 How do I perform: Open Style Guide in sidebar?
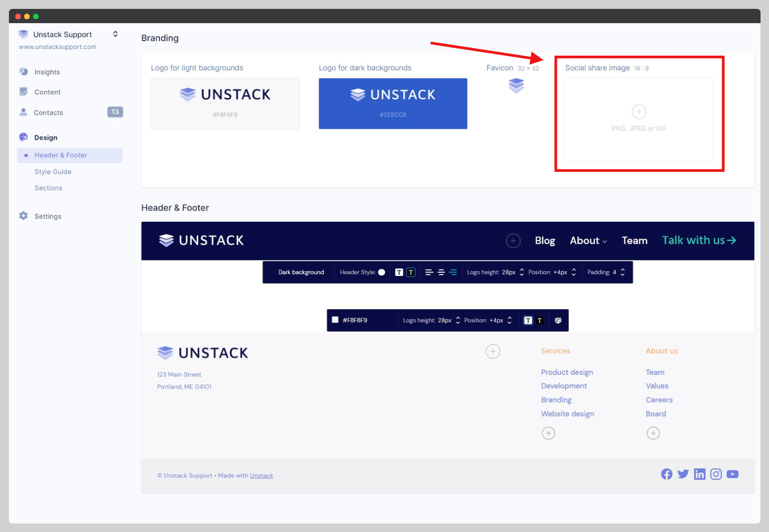(x=53, y=172)
